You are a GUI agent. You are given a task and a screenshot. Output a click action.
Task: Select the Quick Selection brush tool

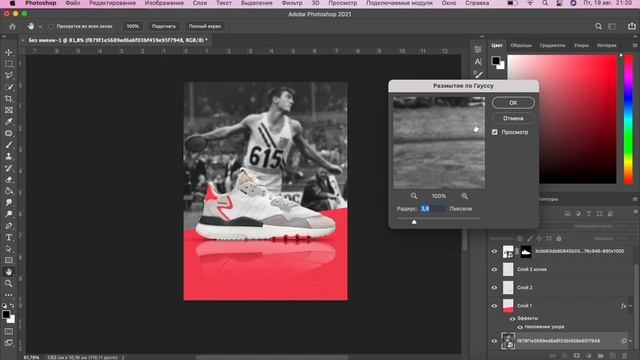click(9, 87)
